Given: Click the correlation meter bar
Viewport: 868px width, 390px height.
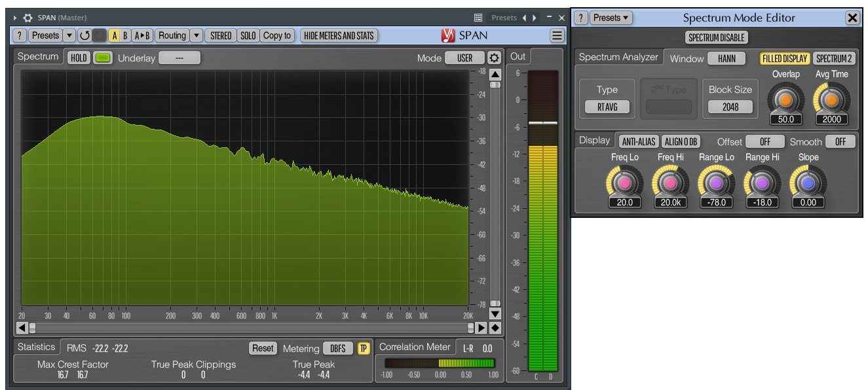Looking at the screenshot, I should pyautogui.click(x=440, y=363).
